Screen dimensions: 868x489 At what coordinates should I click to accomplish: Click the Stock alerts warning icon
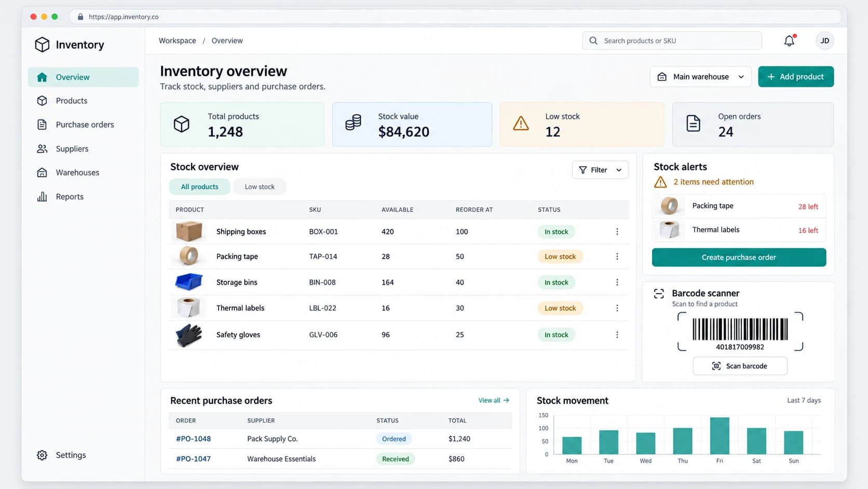(x=660, y=182)
